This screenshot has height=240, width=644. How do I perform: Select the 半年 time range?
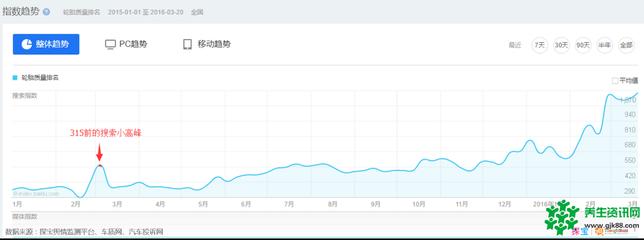[604, 45]
